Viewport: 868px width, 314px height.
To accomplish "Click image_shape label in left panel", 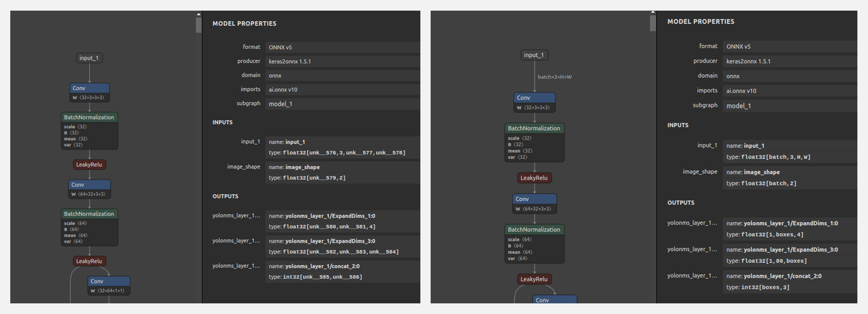I will click(x=244, y=167).
